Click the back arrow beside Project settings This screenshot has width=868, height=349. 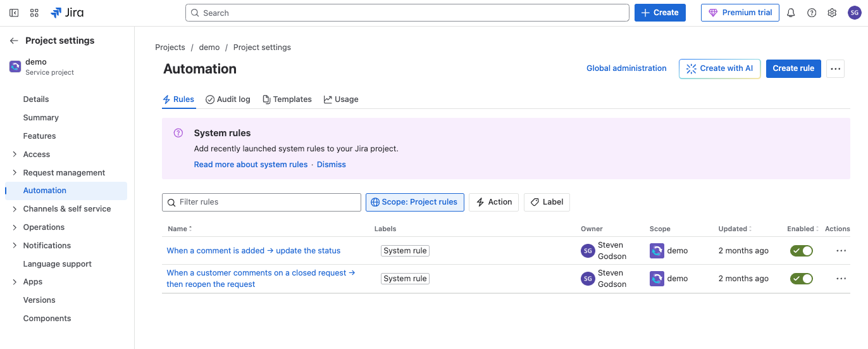[14, 41]
